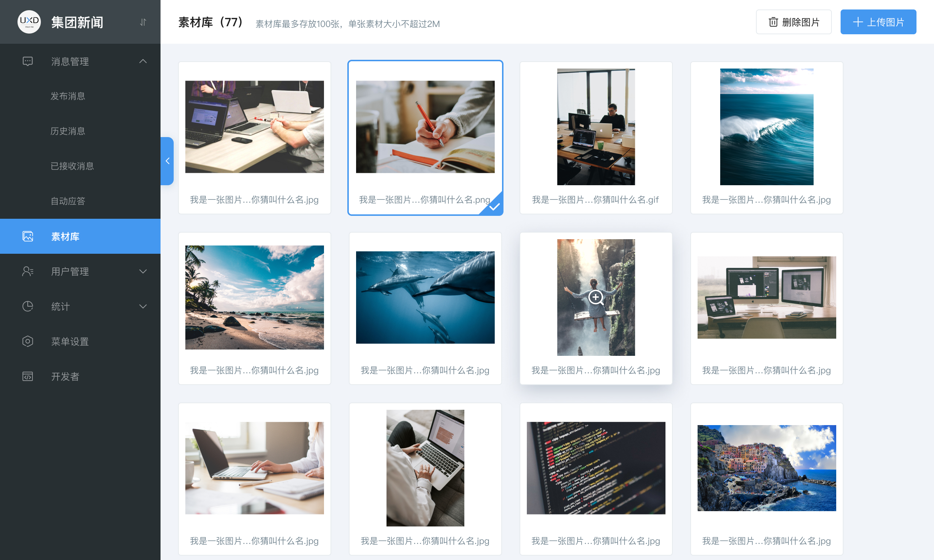Select the man at office desk gif thumbnail

(x=596, y=127)
